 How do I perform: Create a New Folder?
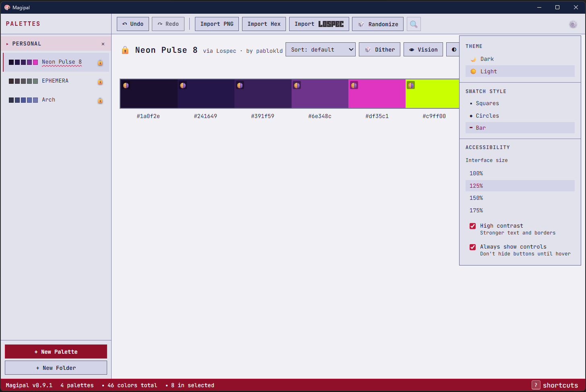(x=56, y=368)
